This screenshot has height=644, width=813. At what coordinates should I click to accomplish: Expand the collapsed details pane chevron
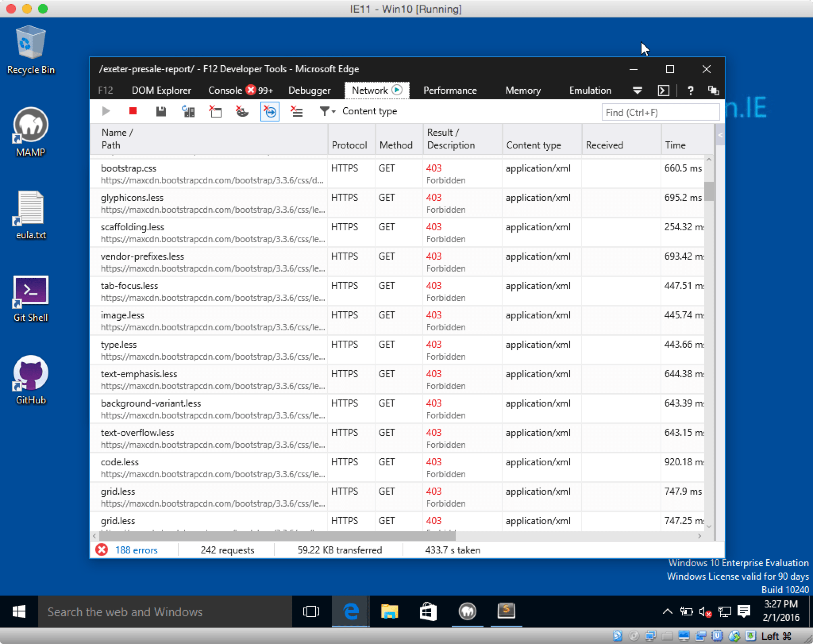point(720,135)
